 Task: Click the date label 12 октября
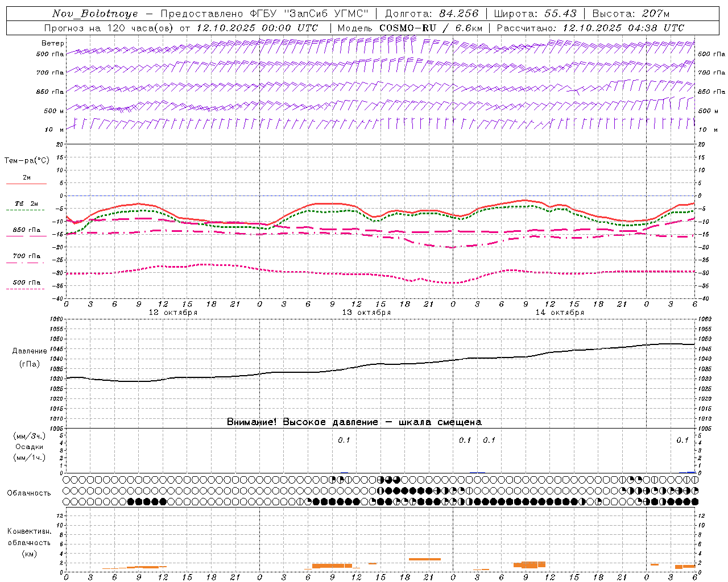pos(173,313)
